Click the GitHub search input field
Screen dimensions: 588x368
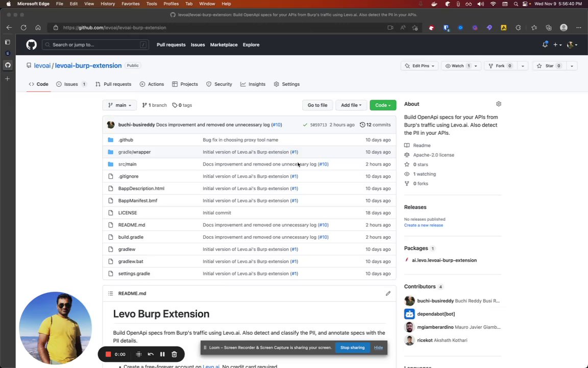click(x=95, y=44)
